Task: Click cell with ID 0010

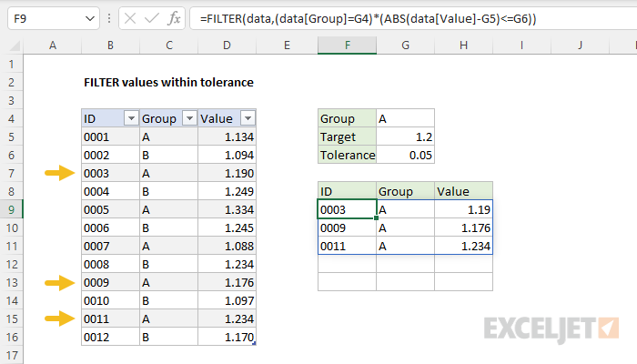Action: (110, 300)
